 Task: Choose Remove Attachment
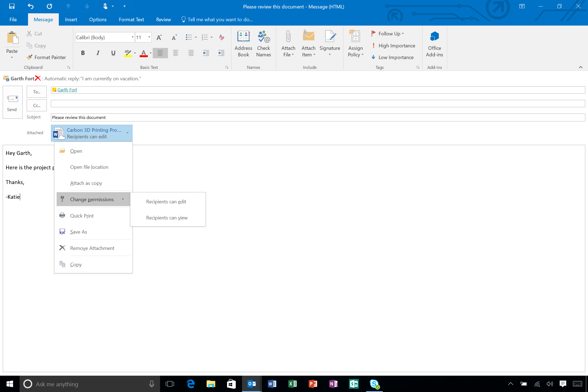click(x=92, y=248)
